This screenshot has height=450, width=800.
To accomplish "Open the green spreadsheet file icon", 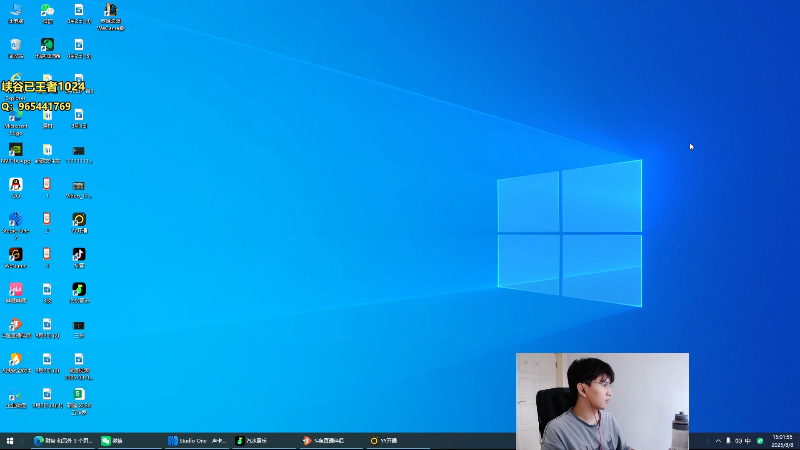I will pyautogui.click(x=79, y=401).
